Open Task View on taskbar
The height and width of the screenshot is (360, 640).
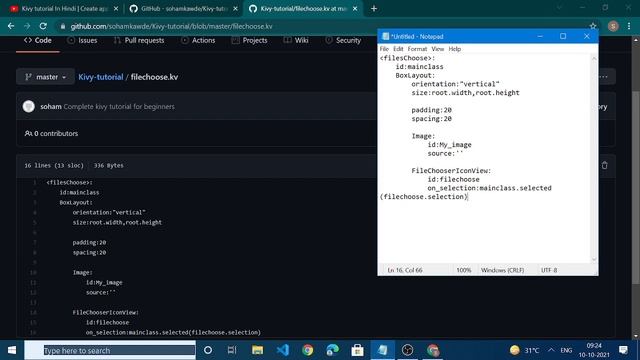tap(232, 350)
